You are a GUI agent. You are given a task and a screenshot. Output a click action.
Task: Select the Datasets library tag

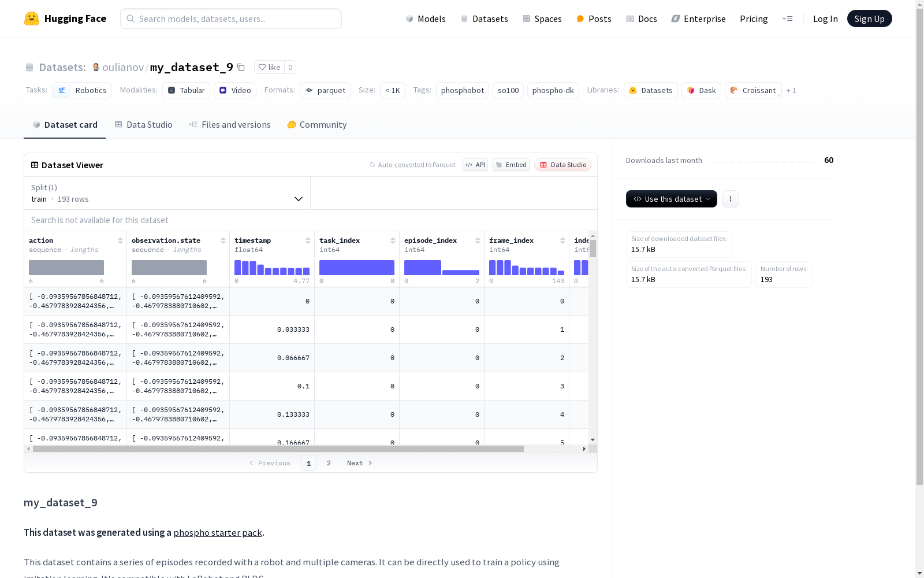(651, 90)
